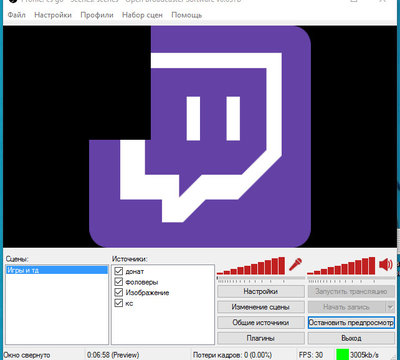This screenshot has width=400, height=360.
Task: Mute the desktop audio speaker icon
Action: (386, 265)
